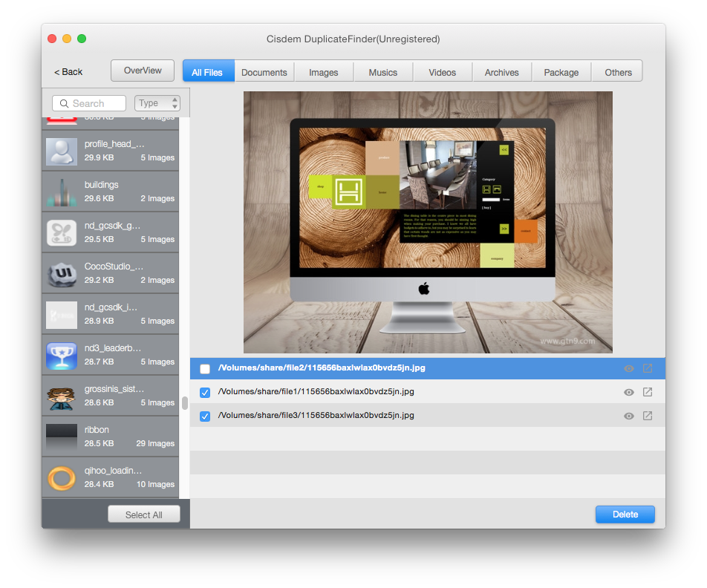Viewport: 707px width, 588px height.
Task: Preview file2 using its eye icon
Action: pos(628,367)
